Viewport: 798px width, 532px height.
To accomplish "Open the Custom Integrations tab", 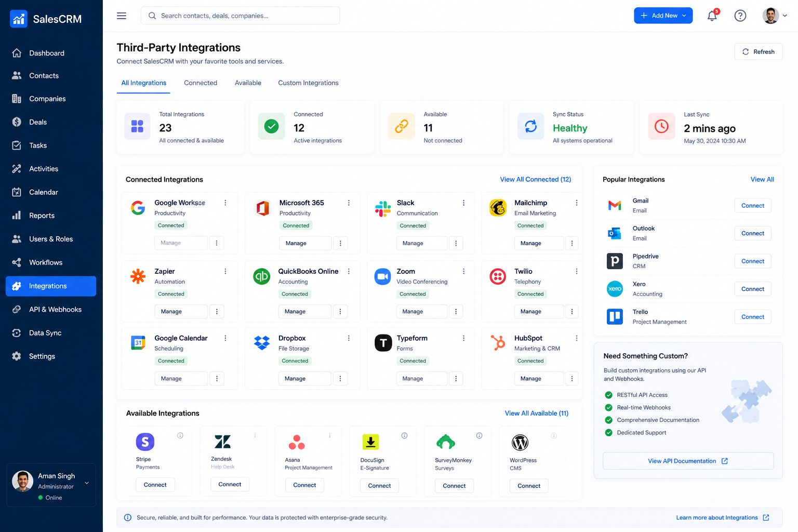I will [x=308, y=83].
